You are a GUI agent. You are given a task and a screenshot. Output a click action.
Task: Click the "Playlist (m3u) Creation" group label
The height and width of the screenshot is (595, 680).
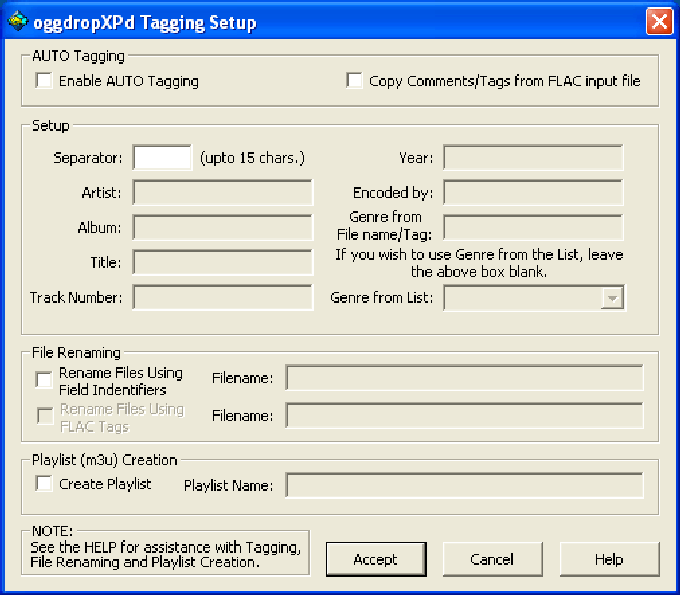105,460
